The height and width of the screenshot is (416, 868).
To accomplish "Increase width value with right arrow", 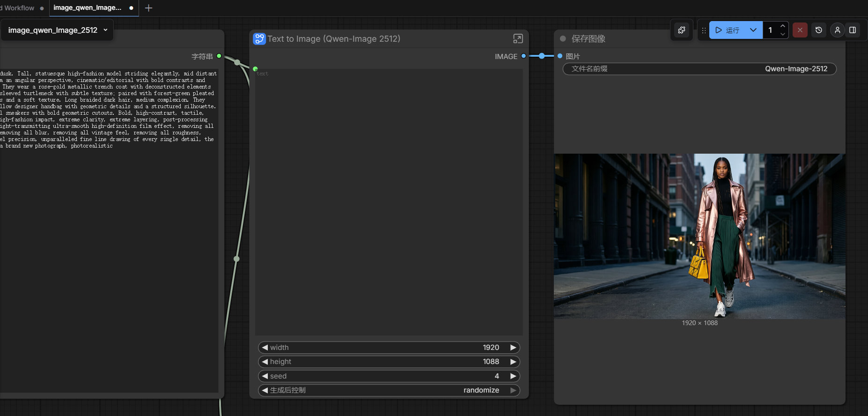I will [x=513, y=348].
